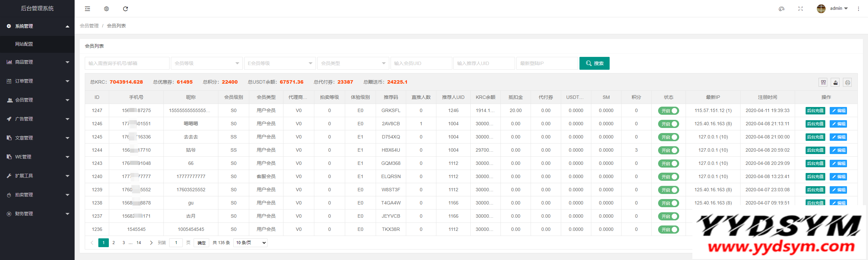
Task: Open the theme palette icon
Action: pos(782,9)
